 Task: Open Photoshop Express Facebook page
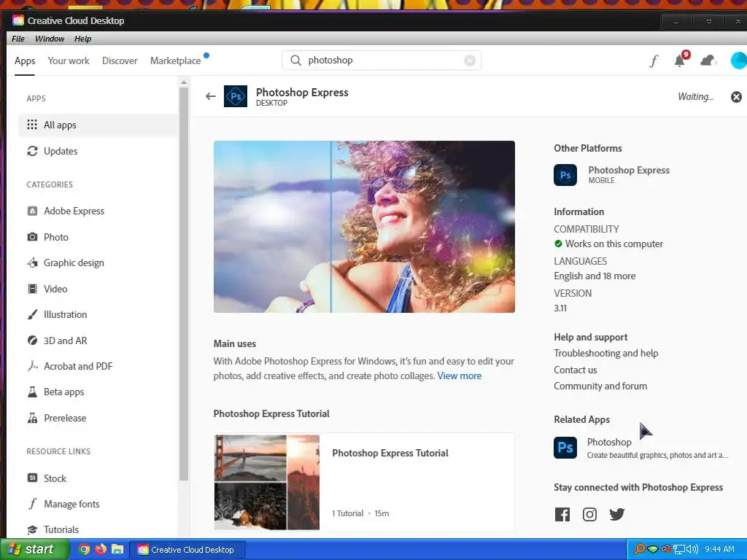[x=562, y=514]
